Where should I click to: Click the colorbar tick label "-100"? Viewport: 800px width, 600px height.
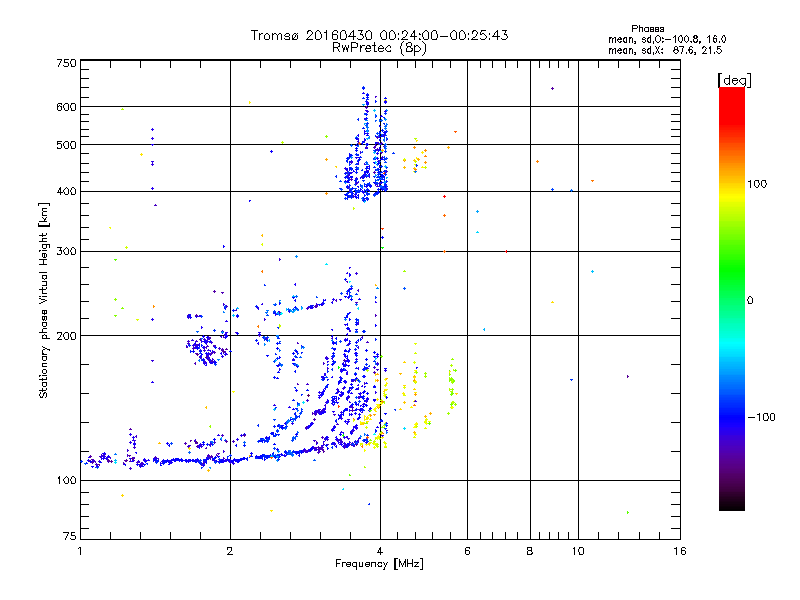[761, 417]
